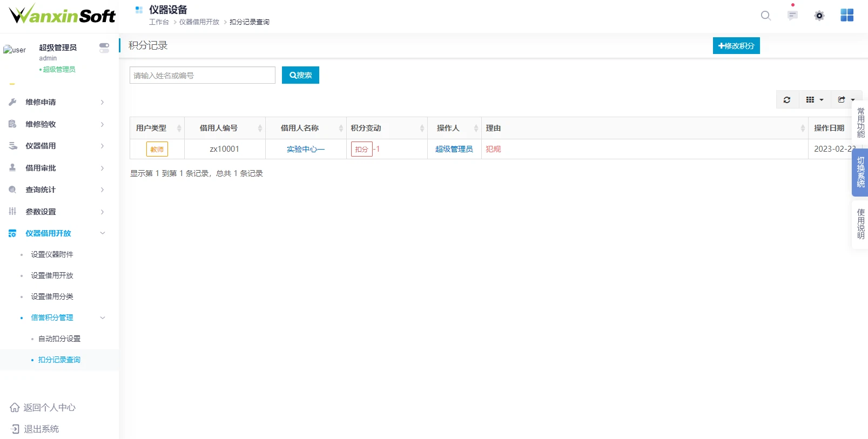Open 自动扣分设置 menu item
This screenshot has height=439, width=868.
coord(59,339)
